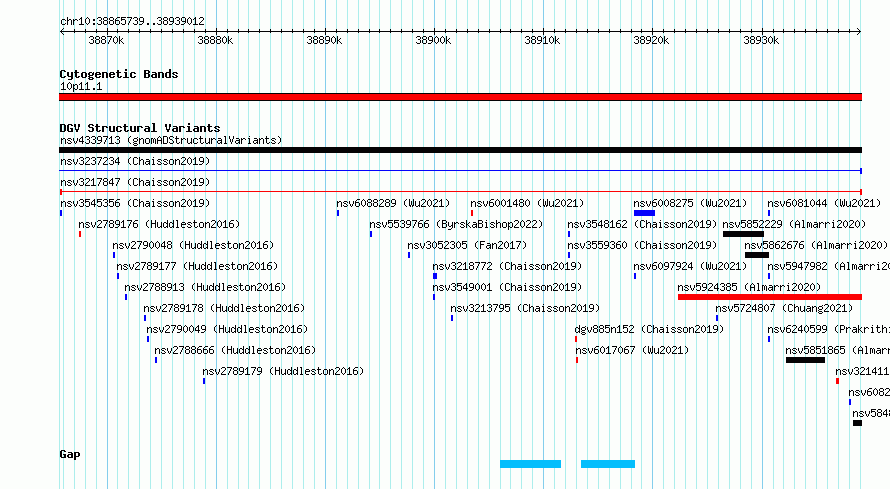The width and height of the screenshot is (890, 489).
Task: Select the red nsv5924385 variant bar
Action: pyautogui.click(x=770, y=297)
